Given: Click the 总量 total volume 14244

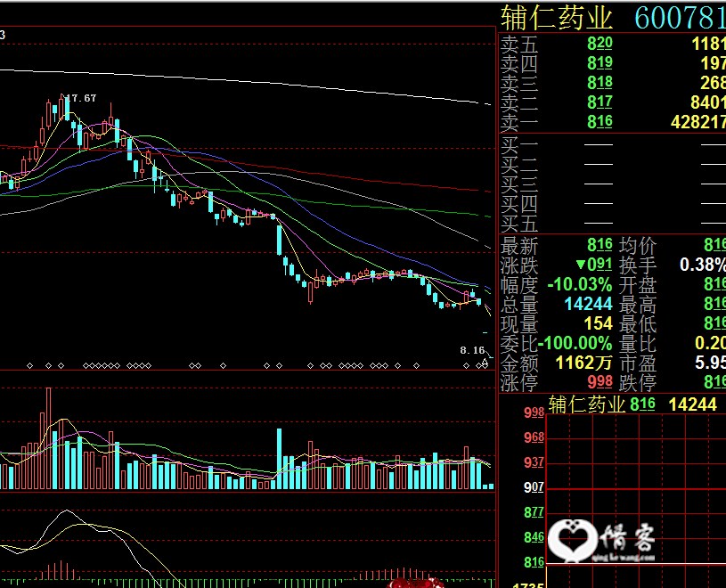Looking at the screenshot, I should click(x=589, y=304).
